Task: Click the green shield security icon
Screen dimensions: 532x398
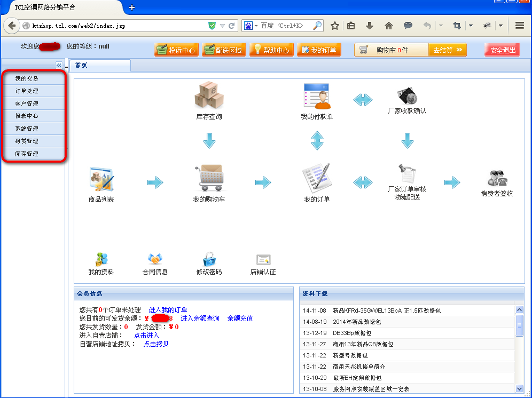Action: [212, 26]
